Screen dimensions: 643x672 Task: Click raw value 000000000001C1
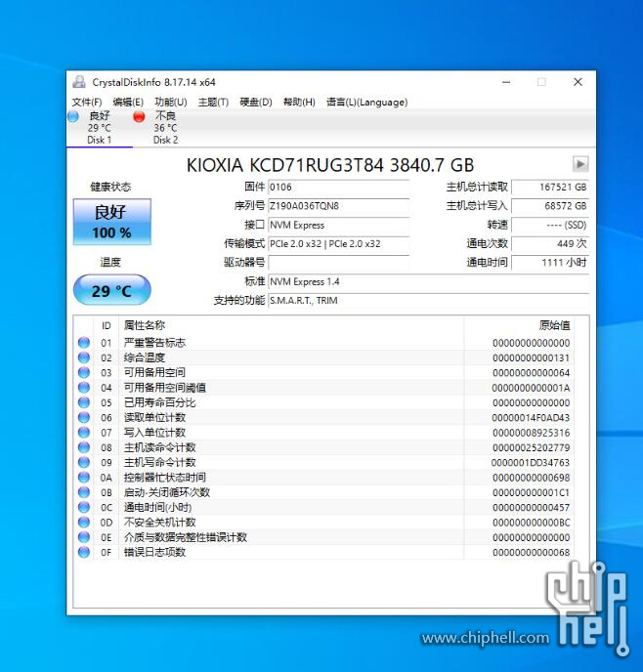click(x=531, y=492)
